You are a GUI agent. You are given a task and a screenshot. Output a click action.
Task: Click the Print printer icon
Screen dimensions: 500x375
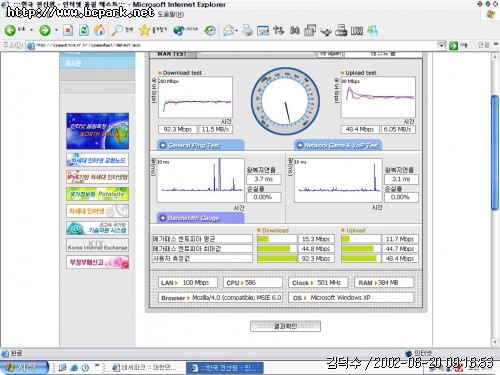[247, 30]
